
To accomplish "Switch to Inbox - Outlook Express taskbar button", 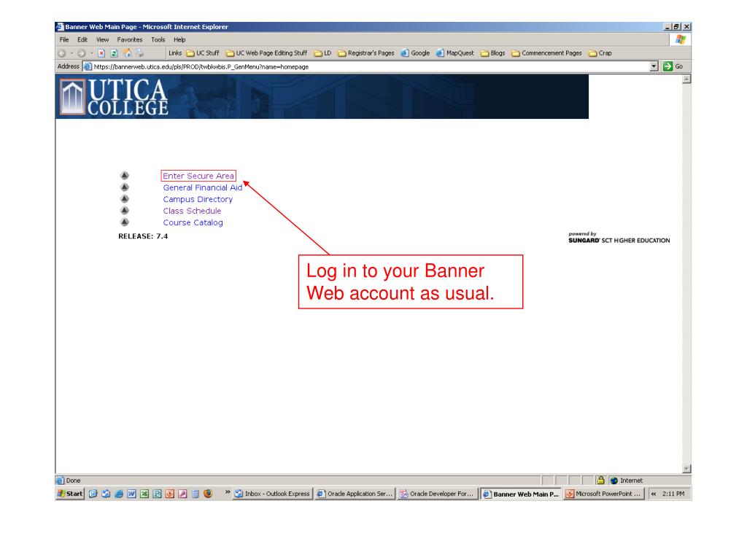I will pyautogui.click(x=273, y=494).
